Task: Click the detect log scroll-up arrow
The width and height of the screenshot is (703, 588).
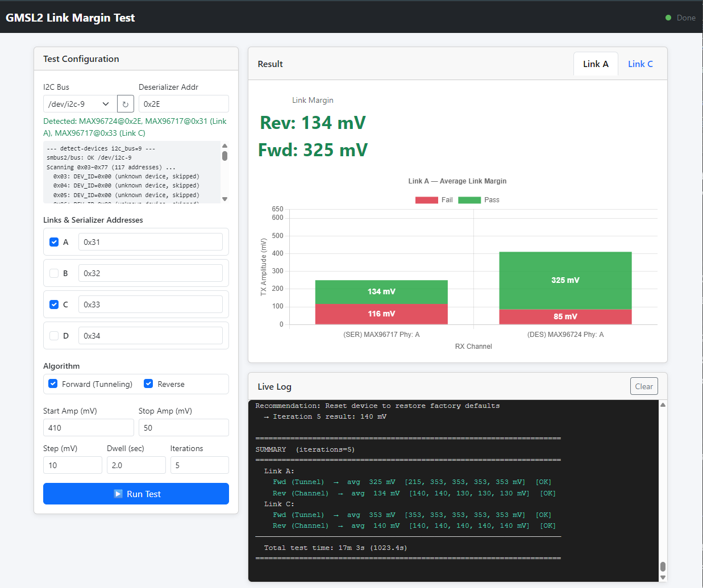Action: click(224, 146)
